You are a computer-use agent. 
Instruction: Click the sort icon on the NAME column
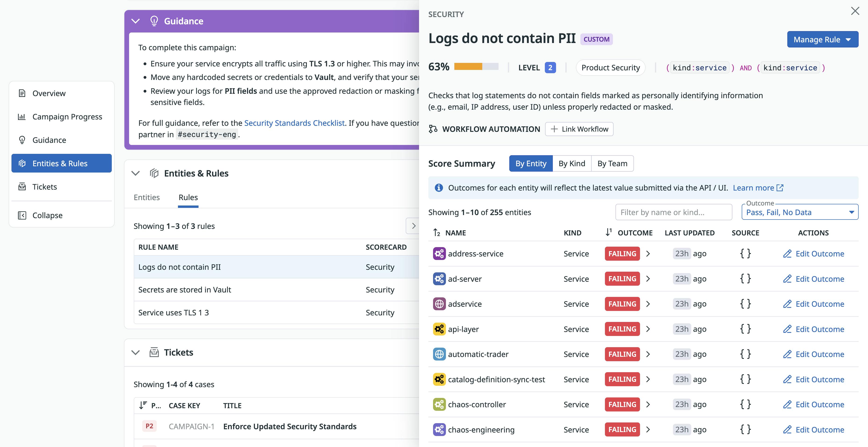(x=436, y=232)
